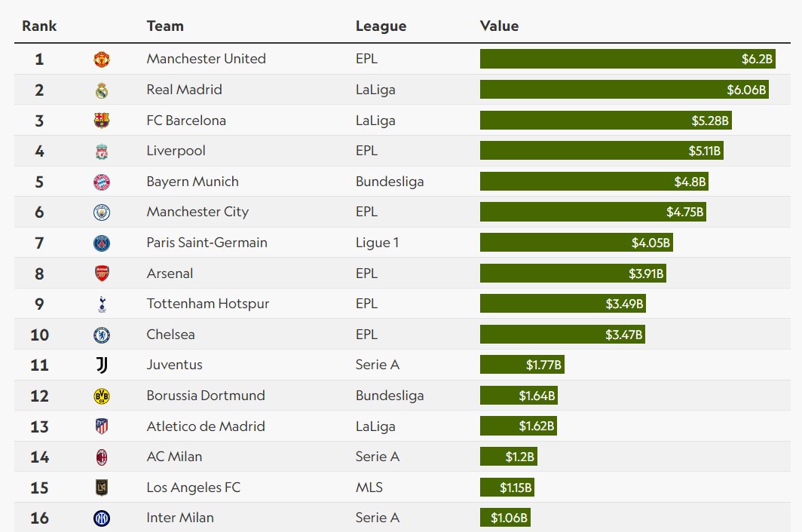Screen dimensions: 802x532
Task: Click the Manchester United crest icon
Action: pos(102,60)
